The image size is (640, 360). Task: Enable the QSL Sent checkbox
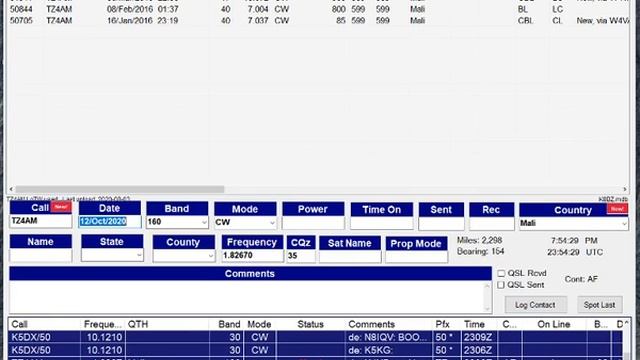[501, 285]
